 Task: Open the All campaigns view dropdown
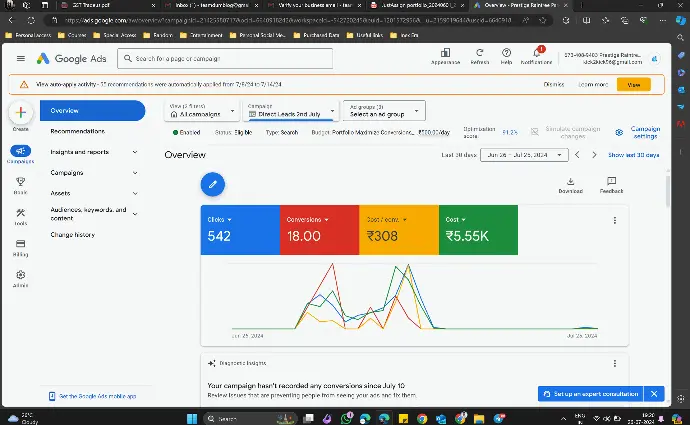click(x=202, y=110)
